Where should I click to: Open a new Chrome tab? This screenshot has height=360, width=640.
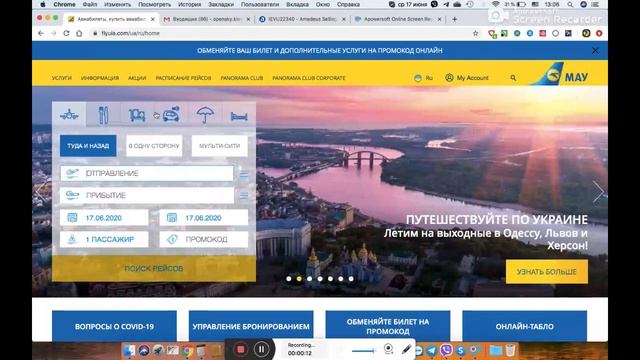coord(454,19)
